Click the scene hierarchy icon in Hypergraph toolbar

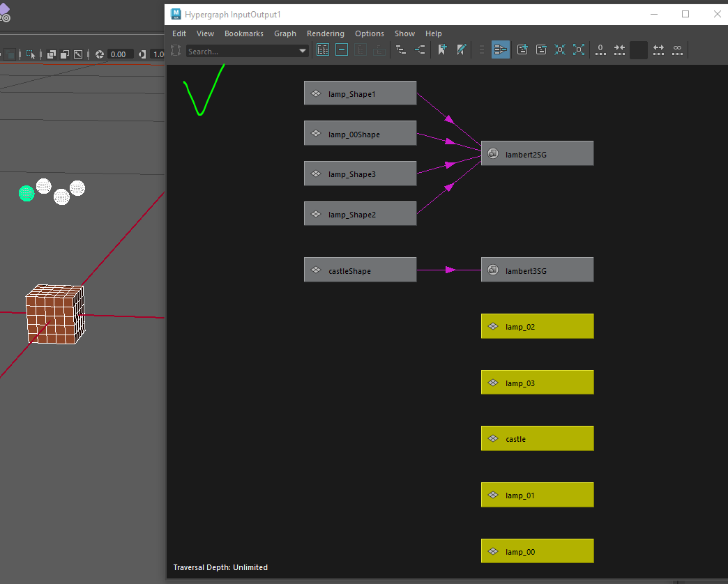[x=401, y=50]
